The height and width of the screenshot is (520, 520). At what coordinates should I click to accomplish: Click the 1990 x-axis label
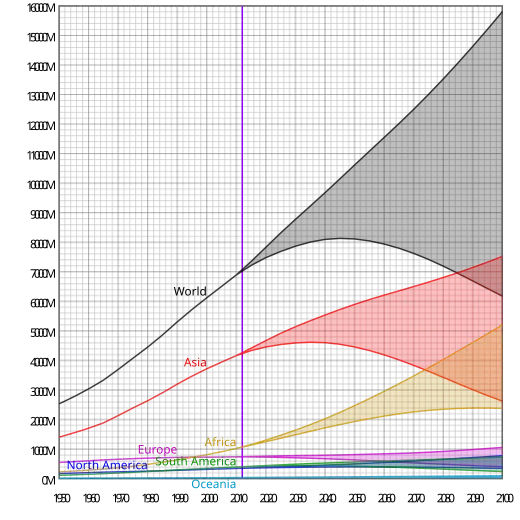pyautogui.click(x=180, y=498)
